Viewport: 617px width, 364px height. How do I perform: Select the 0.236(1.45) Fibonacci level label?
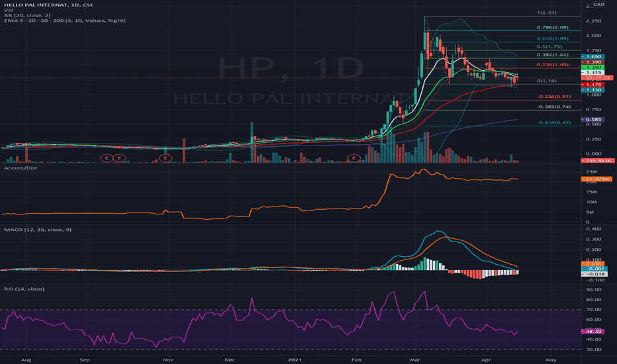tap(553, 64)
